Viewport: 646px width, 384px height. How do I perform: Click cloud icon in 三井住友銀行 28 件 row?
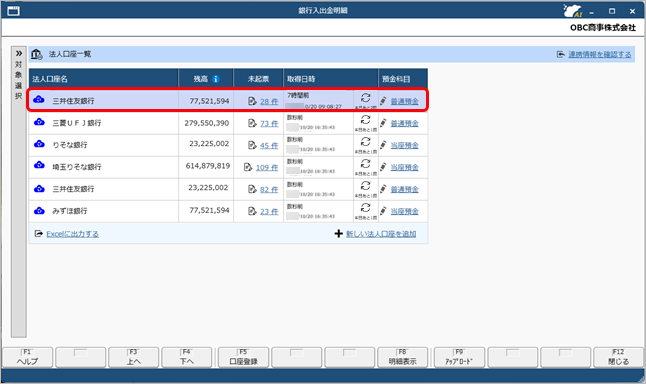pos(39,99)
